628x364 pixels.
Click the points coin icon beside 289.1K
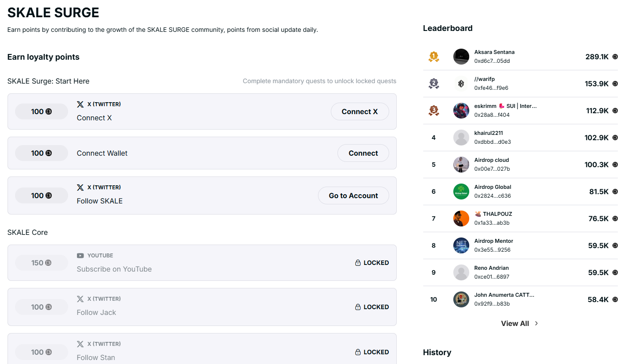pyautogui.click(x=615, y=57)
